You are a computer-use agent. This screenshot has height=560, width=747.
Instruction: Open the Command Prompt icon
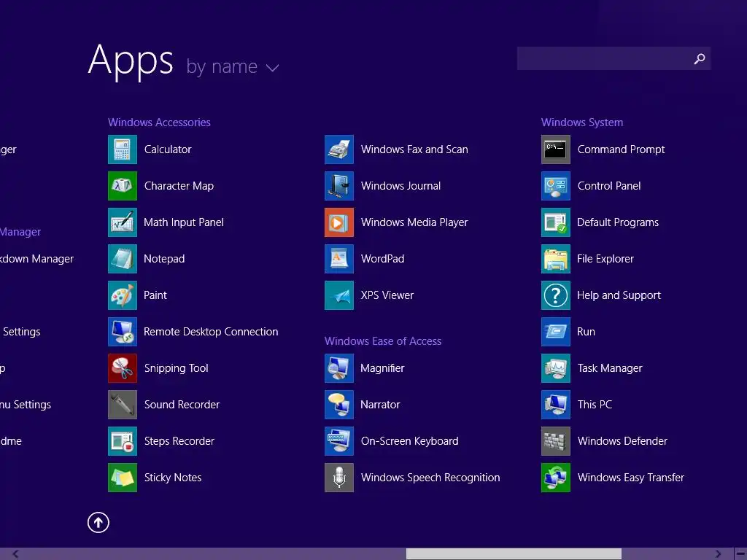click(555, 149)
